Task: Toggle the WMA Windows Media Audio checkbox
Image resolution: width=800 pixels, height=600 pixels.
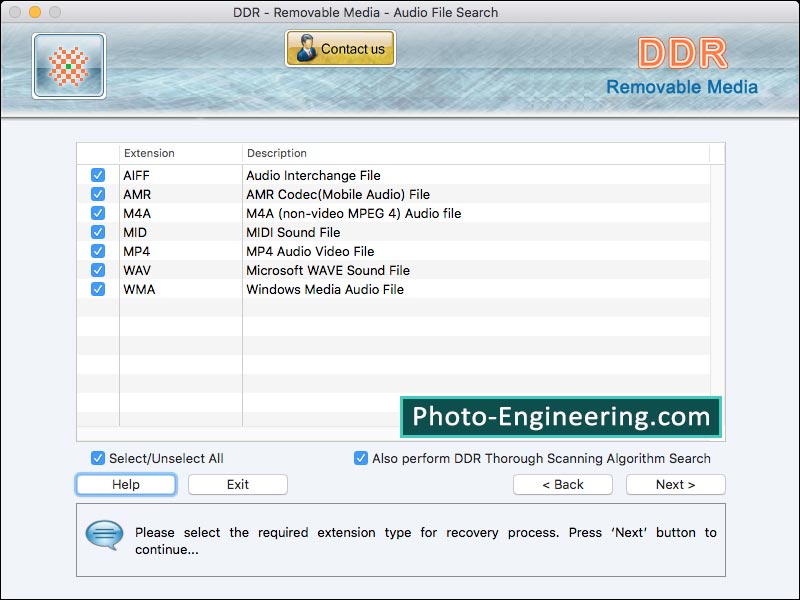Action: point(97,289)
